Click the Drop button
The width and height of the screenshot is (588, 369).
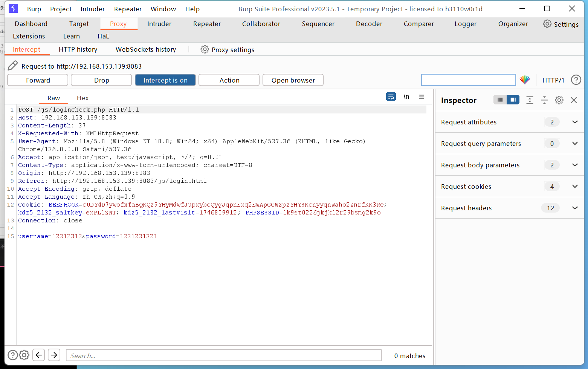pyautogui.click(x=101, y=80)
